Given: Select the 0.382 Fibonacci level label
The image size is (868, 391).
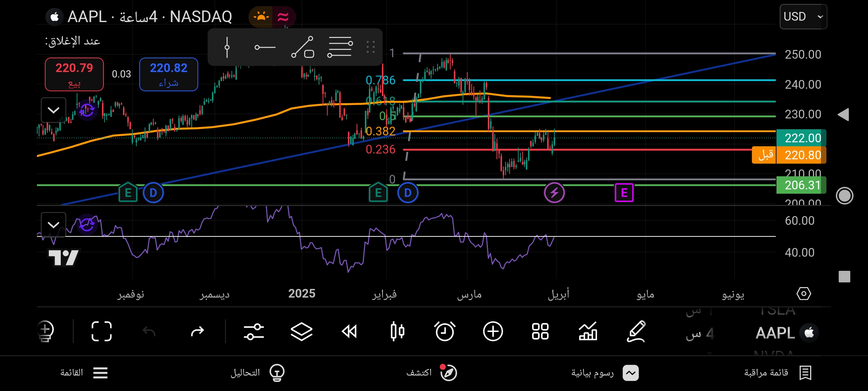Looking at the screenshot, I should (380, 131).
